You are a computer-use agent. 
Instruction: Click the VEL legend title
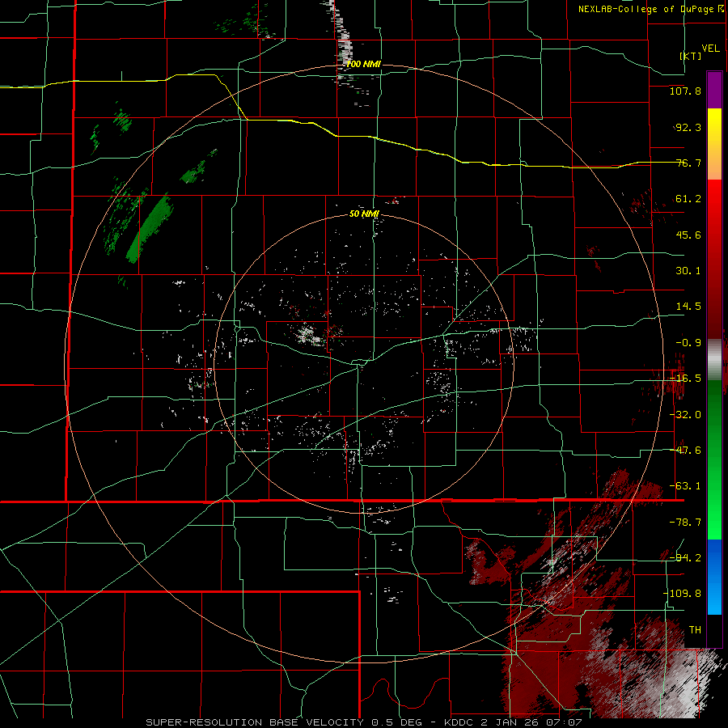(711, 49)
